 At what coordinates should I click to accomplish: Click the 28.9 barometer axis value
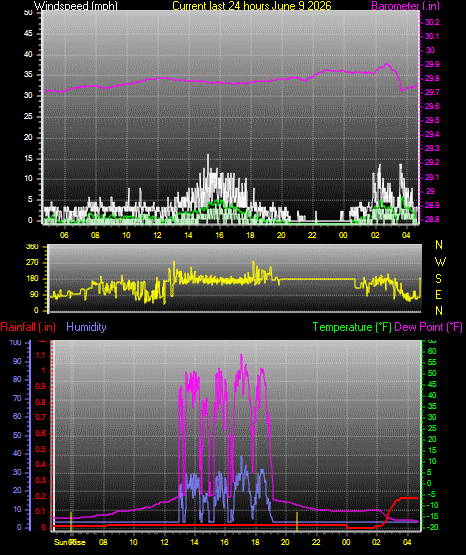432,205
